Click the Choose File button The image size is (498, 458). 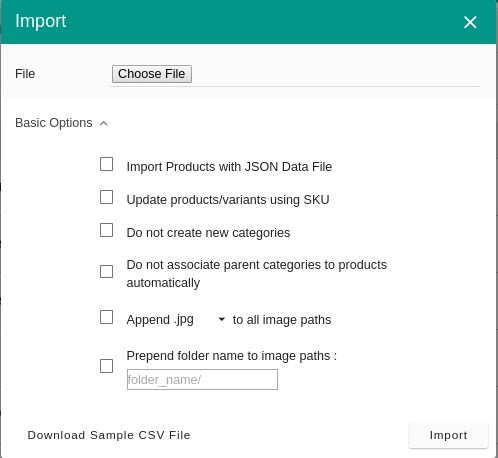point(152,74)
